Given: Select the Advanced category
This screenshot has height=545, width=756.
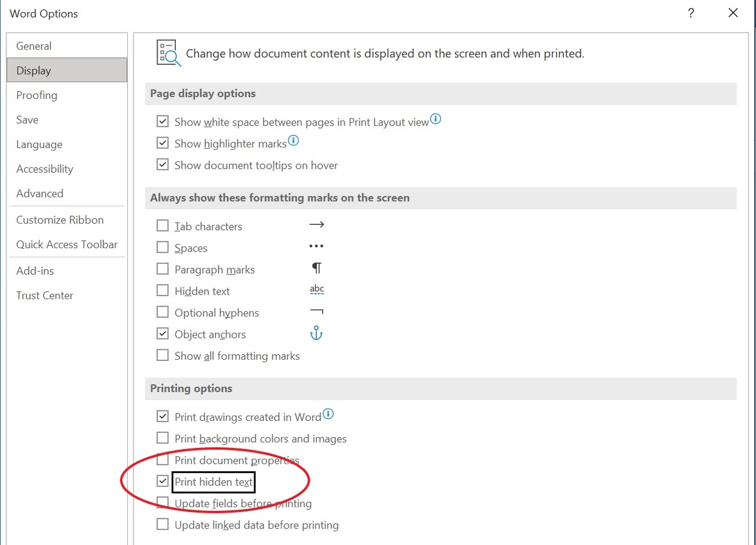Looking at the screenshot, I should (40, 193).
